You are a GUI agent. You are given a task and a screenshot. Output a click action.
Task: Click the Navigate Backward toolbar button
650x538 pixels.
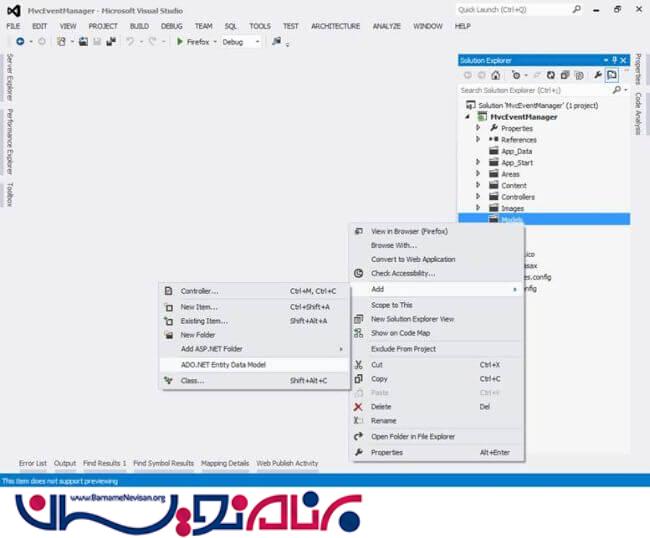point(20,42)
